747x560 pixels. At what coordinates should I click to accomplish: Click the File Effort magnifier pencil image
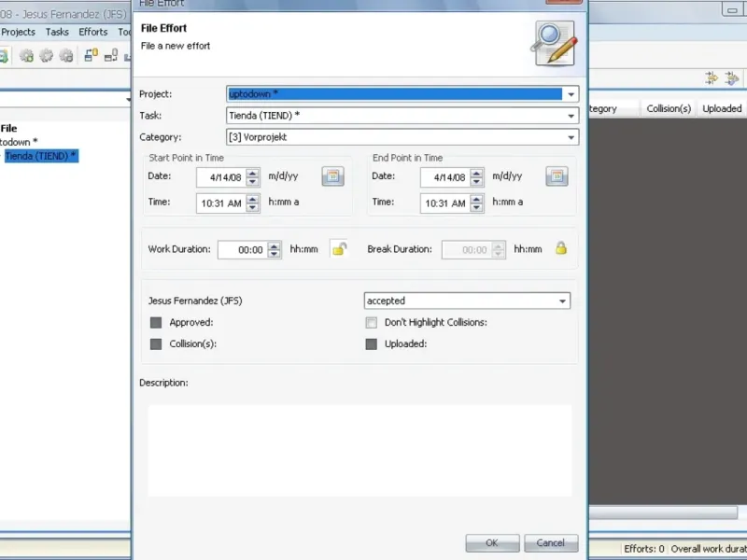tap(555, 43)
